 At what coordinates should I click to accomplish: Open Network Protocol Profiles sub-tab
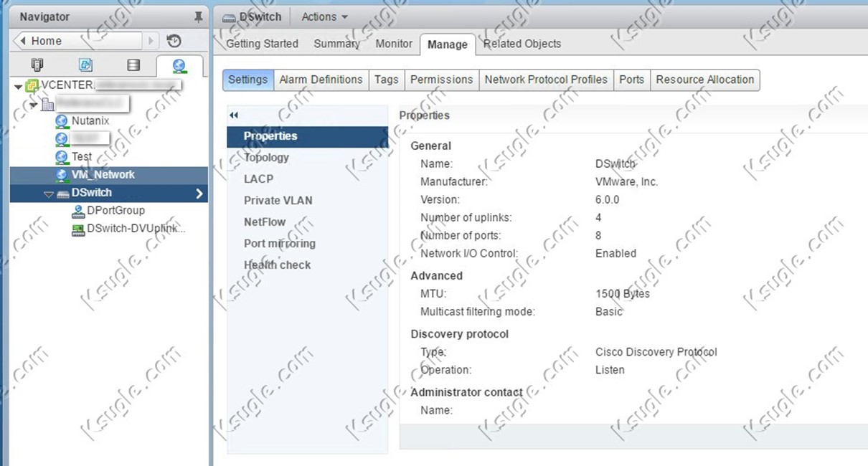(x=546, y=80)
